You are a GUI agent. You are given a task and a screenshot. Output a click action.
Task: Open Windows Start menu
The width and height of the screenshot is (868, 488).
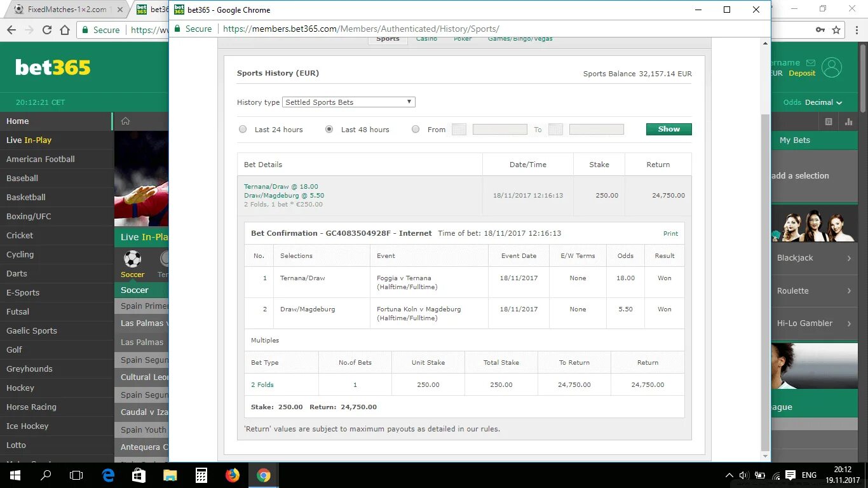[x=15, y=475]
